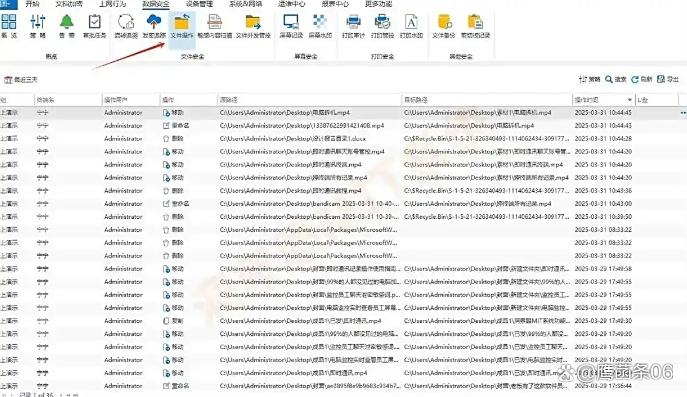Open the 文件操作 folder icon in ribbon
The image size is (687, 397).
tap(182, 22)
